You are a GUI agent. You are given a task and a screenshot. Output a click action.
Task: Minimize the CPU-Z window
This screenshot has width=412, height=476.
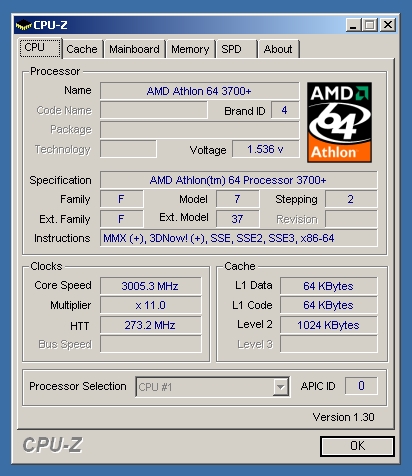pyautogui.click(x=353, y=25)
